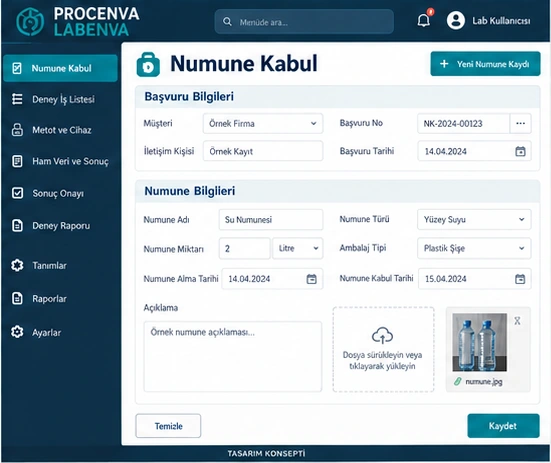
Task: Focus the Menüde ara search field
Action: (304, 22)
